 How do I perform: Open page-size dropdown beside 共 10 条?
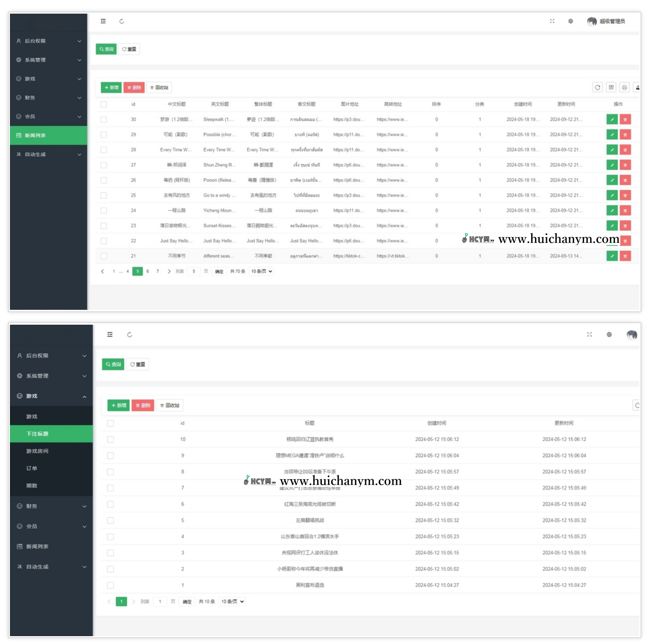233,601
